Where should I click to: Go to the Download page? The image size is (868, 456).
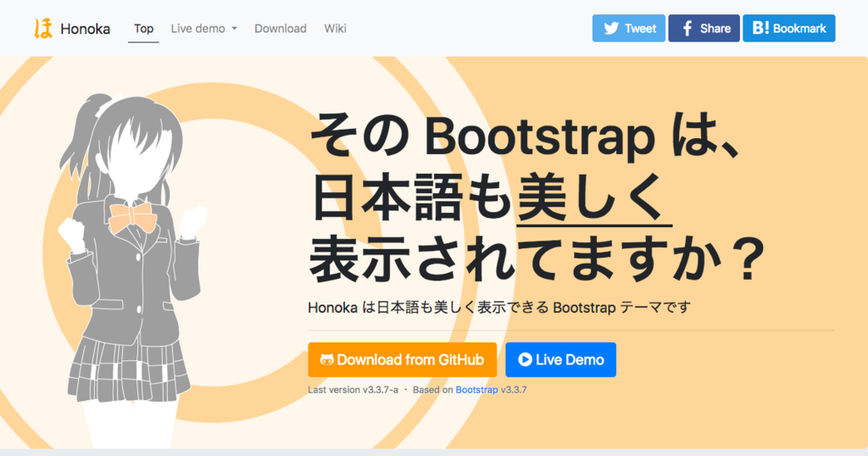tap(280, 28)
